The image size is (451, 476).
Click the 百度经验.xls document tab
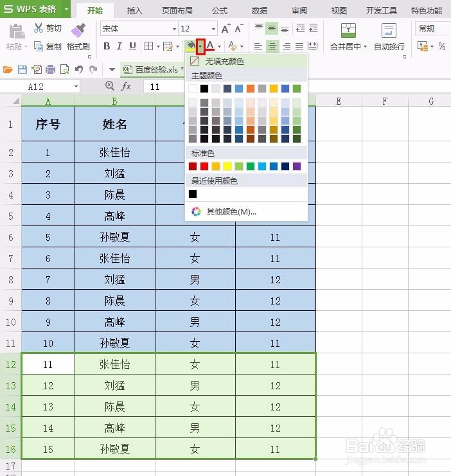pyautogui.click(x=154, y=70)
